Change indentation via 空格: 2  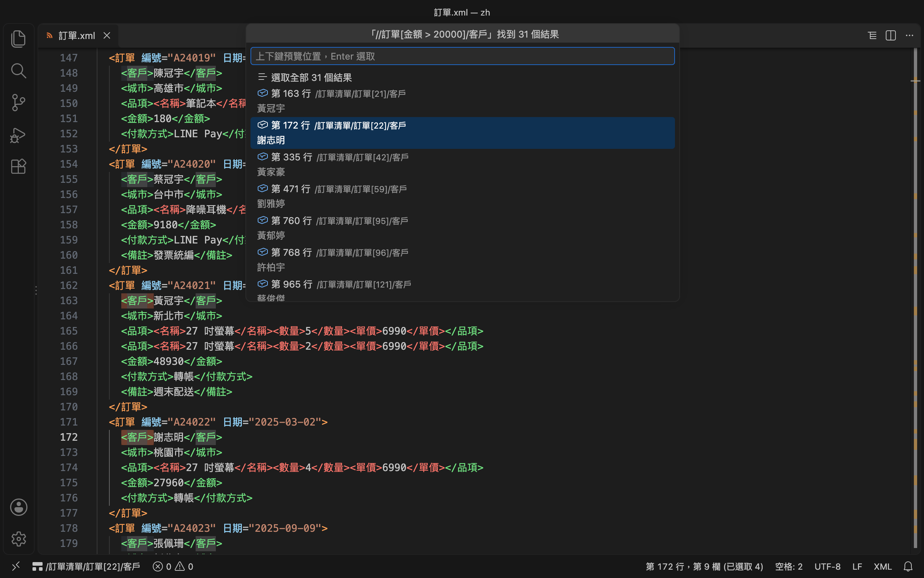tap(788, 566)
